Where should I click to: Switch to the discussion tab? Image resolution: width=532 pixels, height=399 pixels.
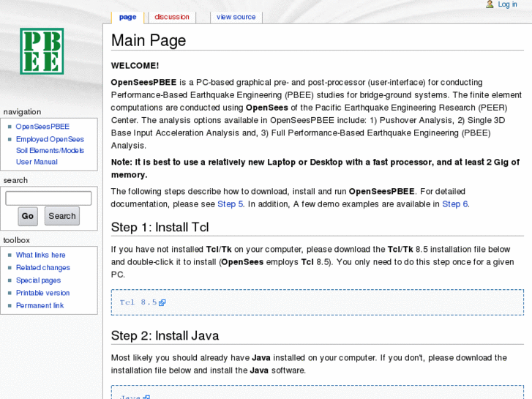(172, 17)
